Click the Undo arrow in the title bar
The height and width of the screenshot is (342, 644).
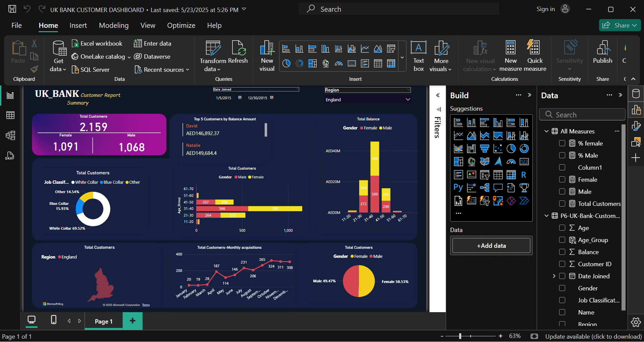point(27,9)
